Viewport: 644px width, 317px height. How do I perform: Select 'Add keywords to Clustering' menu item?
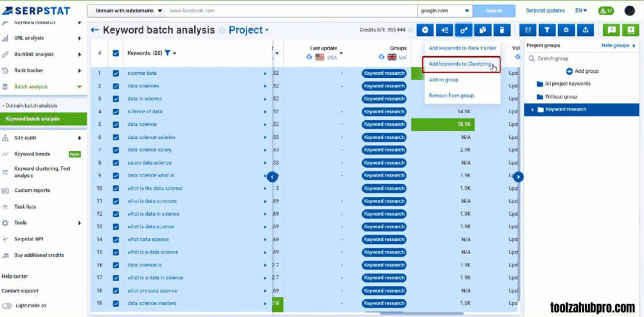click(460, 64)
